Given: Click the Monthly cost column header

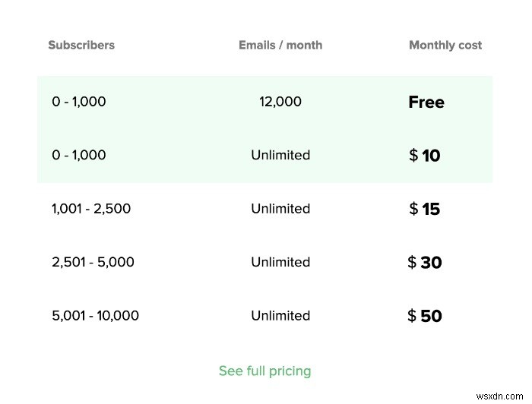Looking at the screenshot, I should pyautogui.click(x=445, y=45).
